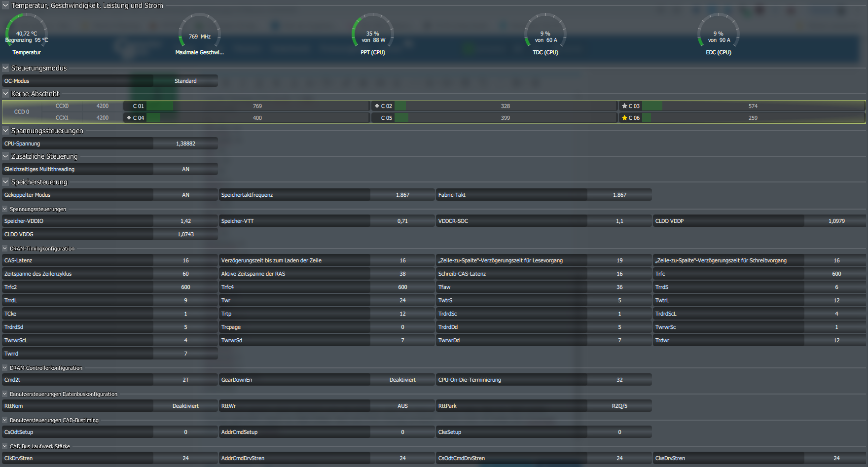
Task: Toggle GearDownEn Deaktiviert value
Action: pyautogui.click(x=402, y=380)
